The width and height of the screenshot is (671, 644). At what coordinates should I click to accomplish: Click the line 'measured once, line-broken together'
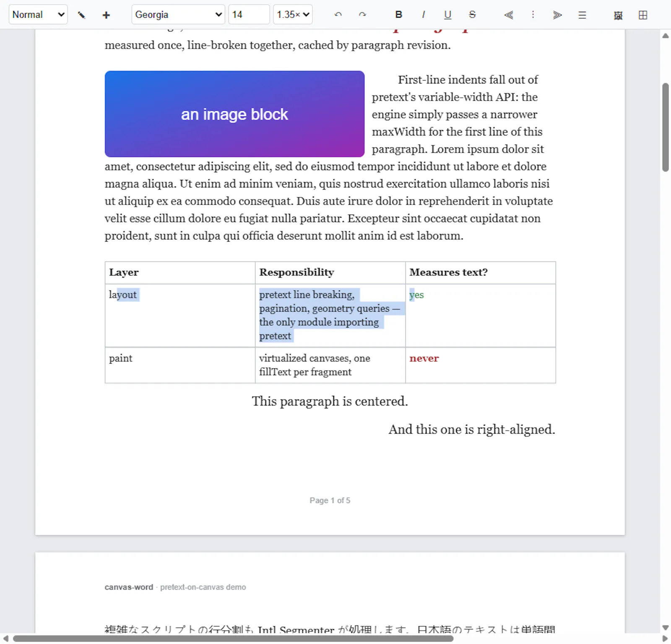click(x=278, y=45)
